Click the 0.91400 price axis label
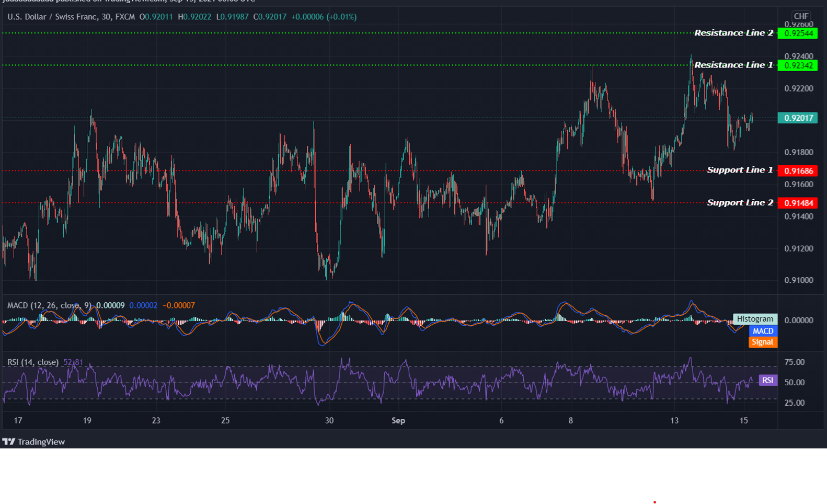The image size is (827, 504). click(x=799, y=216)
